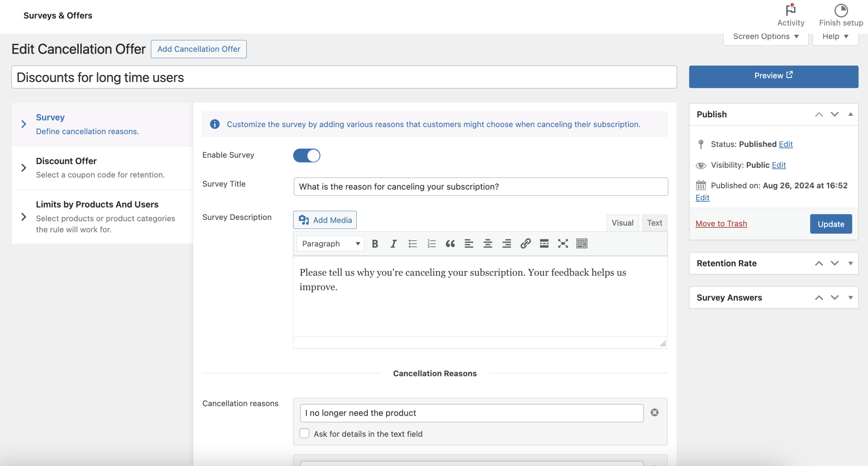Open the Paragraph format dropdown
This screenshot has height=466, width=868.
pos(330,244)
